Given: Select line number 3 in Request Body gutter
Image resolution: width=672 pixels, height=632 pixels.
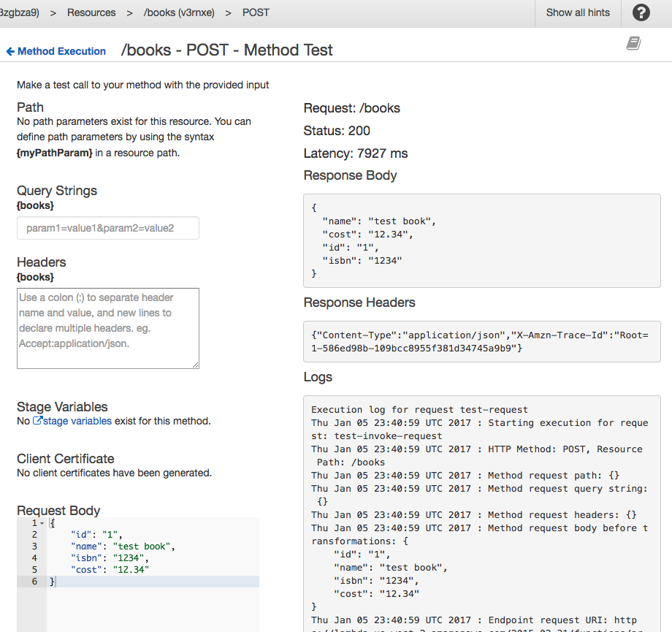Looking at the screenshot, I should tap(34, 546).
